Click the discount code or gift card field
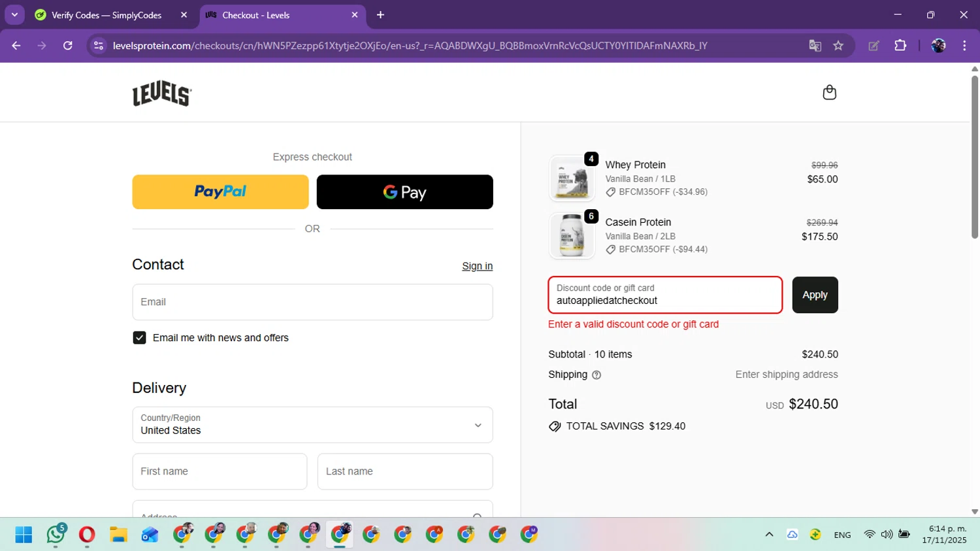The height and width of the screenshot is (551, 980). pyautogui.click(x=665, y=295)
